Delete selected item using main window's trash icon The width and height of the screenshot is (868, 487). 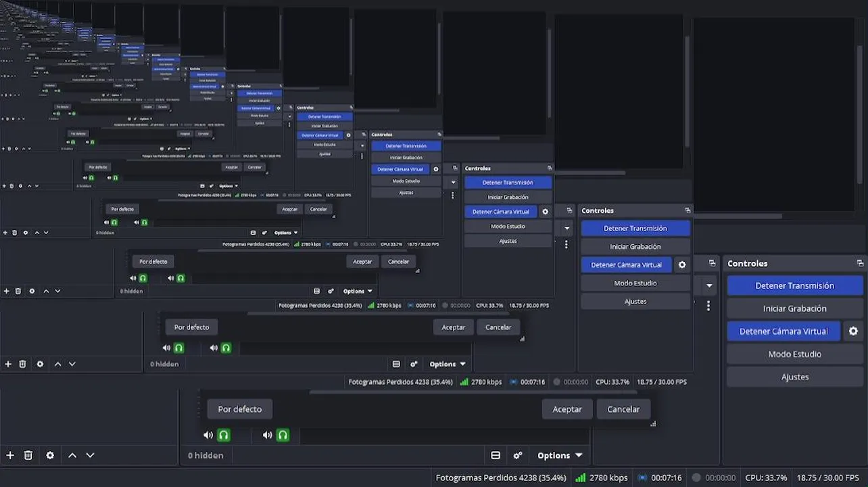[28, 455]
